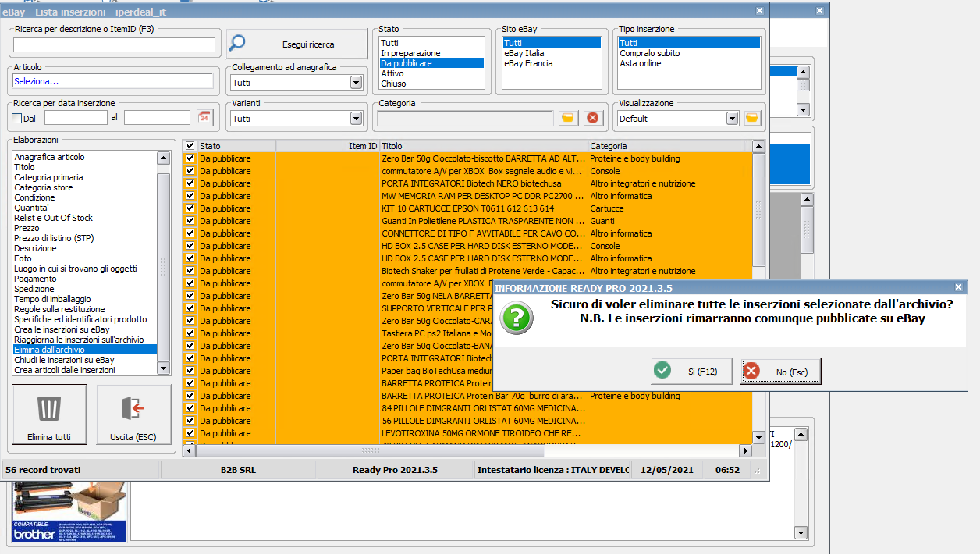This screenshot has height=555, width=980.
Task: Click the red X No (Esc) button
Action: 780,372
